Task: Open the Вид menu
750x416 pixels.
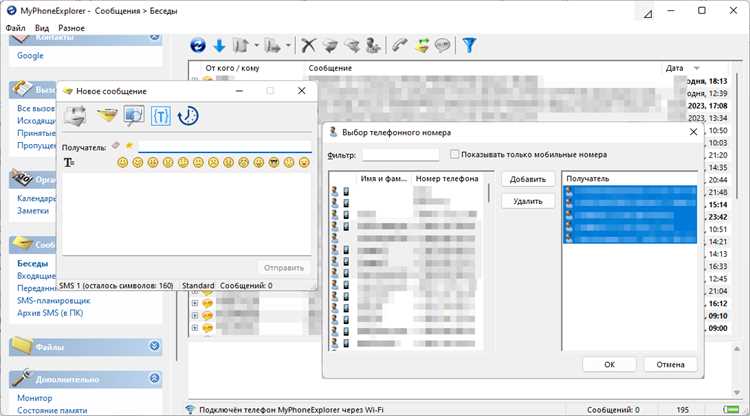Action: pyautogui.click(x=42, y=28)
